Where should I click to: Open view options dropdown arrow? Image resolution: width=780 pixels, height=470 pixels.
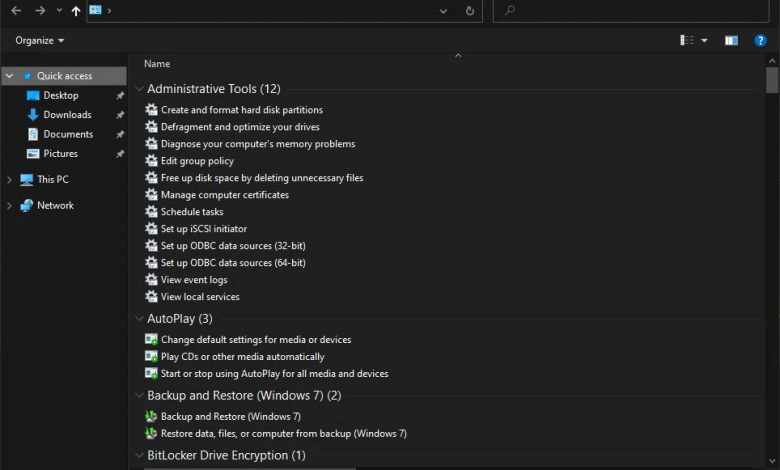[704, 40]
